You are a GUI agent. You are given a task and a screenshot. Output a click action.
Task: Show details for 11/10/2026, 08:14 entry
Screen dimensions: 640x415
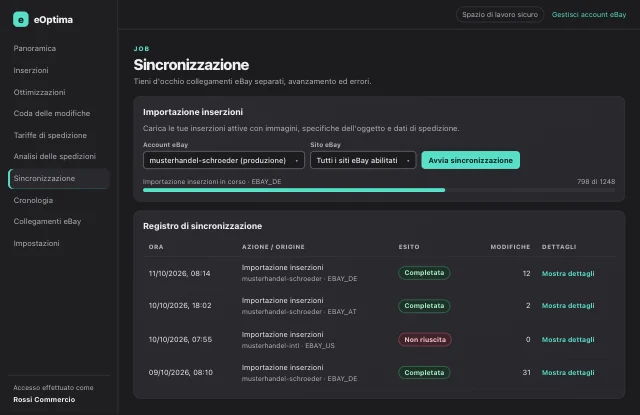tap(568, 273)
